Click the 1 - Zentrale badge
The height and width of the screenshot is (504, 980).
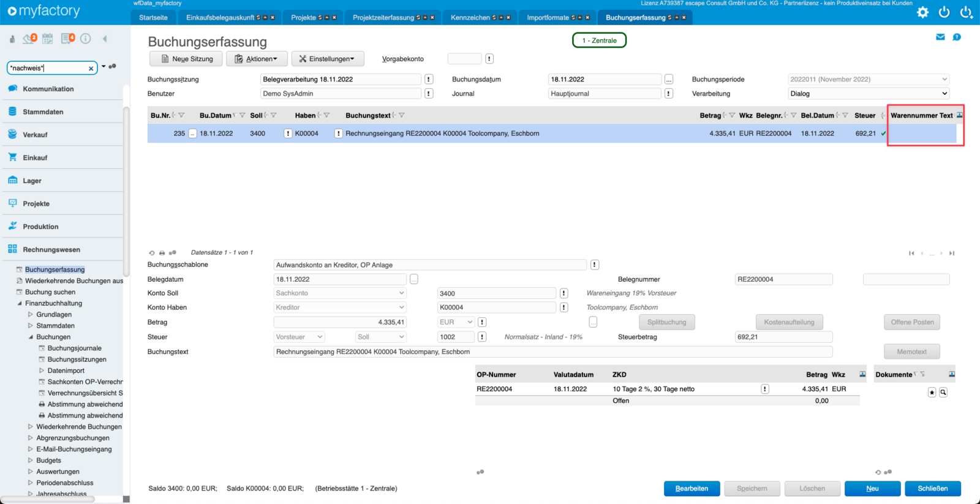599,40
